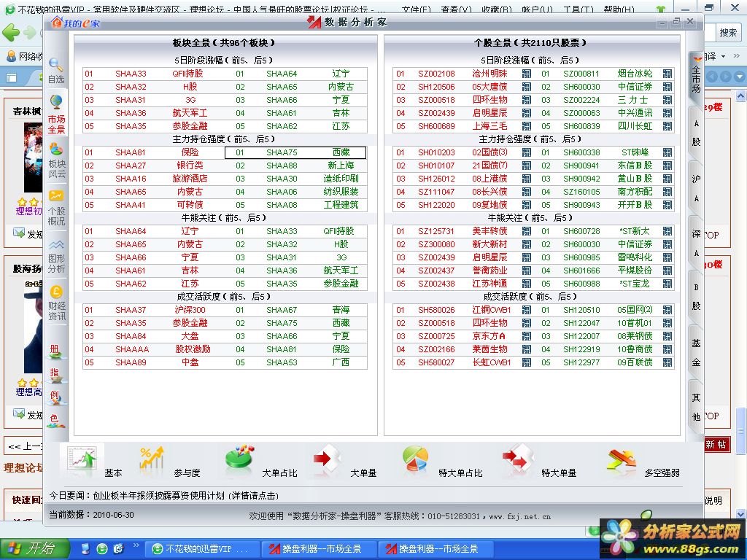This screenshot has width=747, height=560.
Task: Select sector SHAA81 保险 in 主力持仓强度
Action: click(x=153, y=152)
